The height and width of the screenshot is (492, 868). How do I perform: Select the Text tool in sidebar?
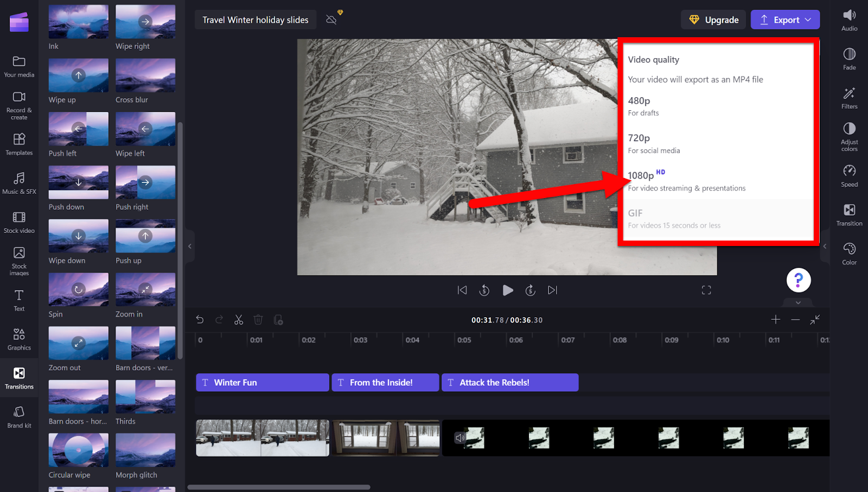(x=19, y=300)
